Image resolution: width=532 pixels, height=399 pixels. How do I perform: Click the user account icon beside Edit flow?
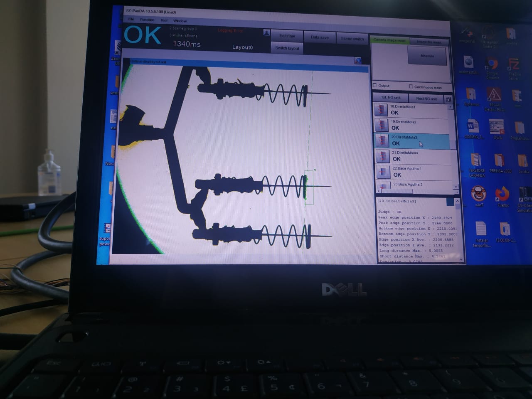pos(266,33)
